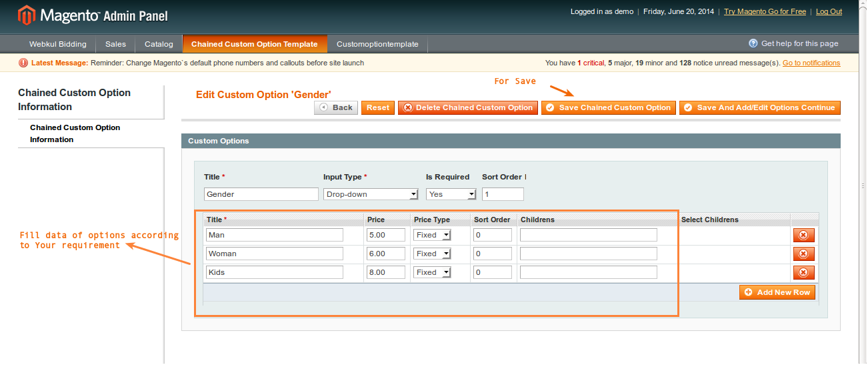
Task: Open Chained Custom Option Template menu
Action: click(x=255, y=44)
